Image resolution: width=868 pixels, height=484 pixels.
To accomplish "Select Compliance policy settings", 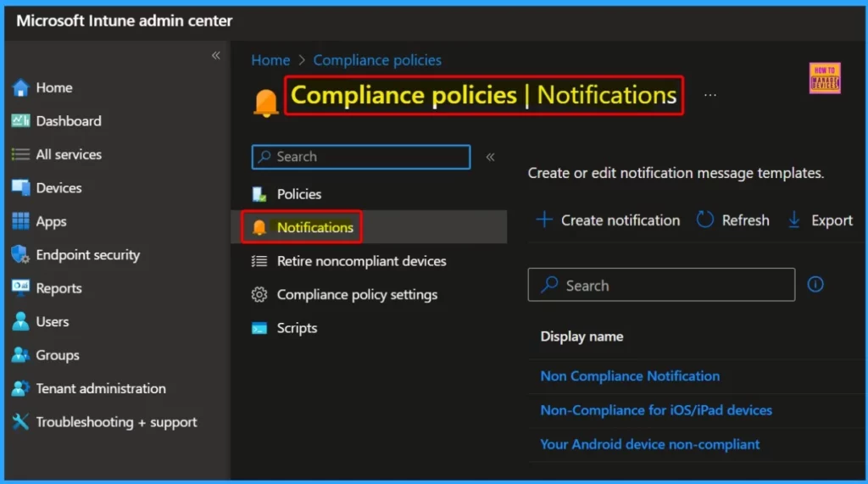I will [x=357, y=295].
